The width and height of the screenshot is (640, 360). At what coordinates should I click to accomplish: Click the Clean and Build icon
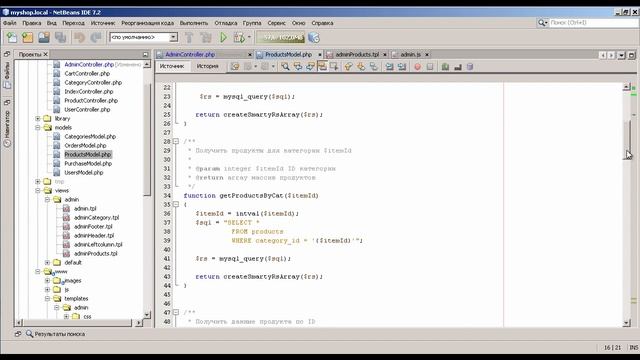206,38
